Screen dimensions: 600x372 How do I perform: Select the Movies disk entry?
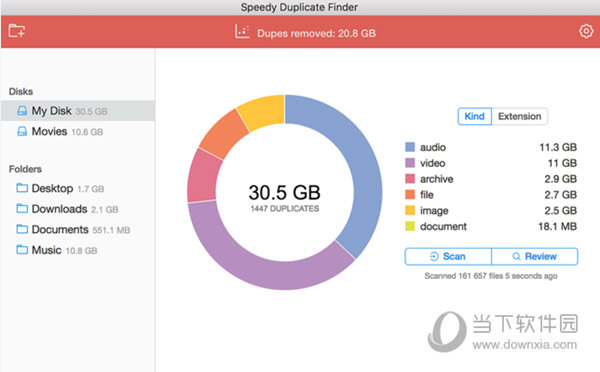coord(78,132)
